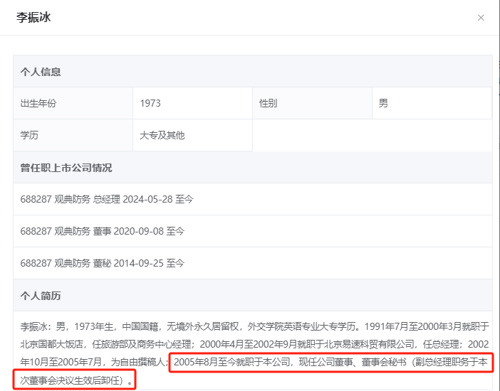This screenshot has height=391, width=500.
Task: Select the 大专及其他 education value
Action: tap(192, 135)
